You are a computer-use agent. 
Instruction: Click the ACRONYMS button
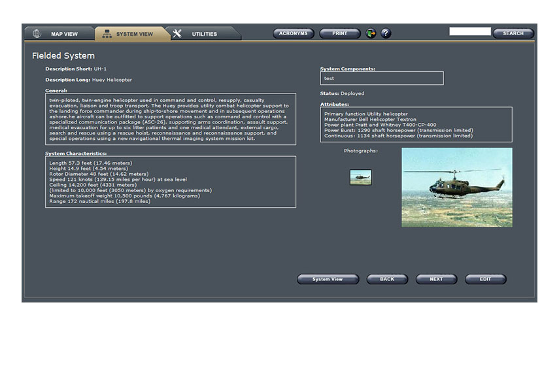click(294, 33)
